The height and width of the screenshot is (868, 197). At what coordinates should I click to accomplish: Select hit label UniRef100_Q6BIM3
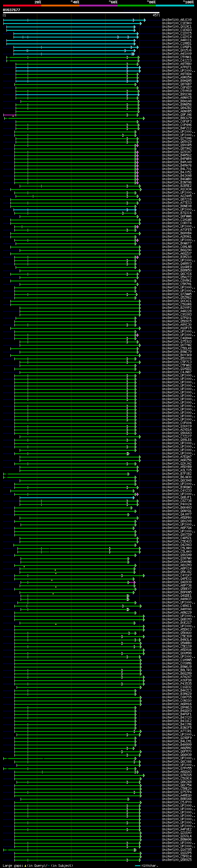point(177,619)
